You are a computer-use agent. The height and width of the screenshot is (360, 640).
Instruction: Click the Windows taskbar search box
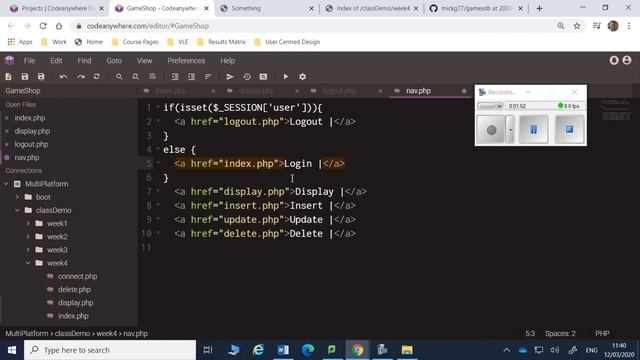click(110, 350)
